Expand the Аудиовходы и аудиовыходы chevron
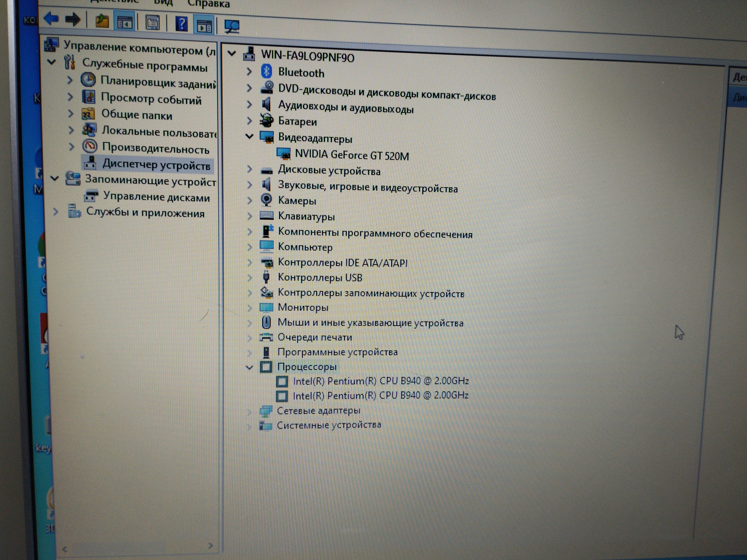 249,104
